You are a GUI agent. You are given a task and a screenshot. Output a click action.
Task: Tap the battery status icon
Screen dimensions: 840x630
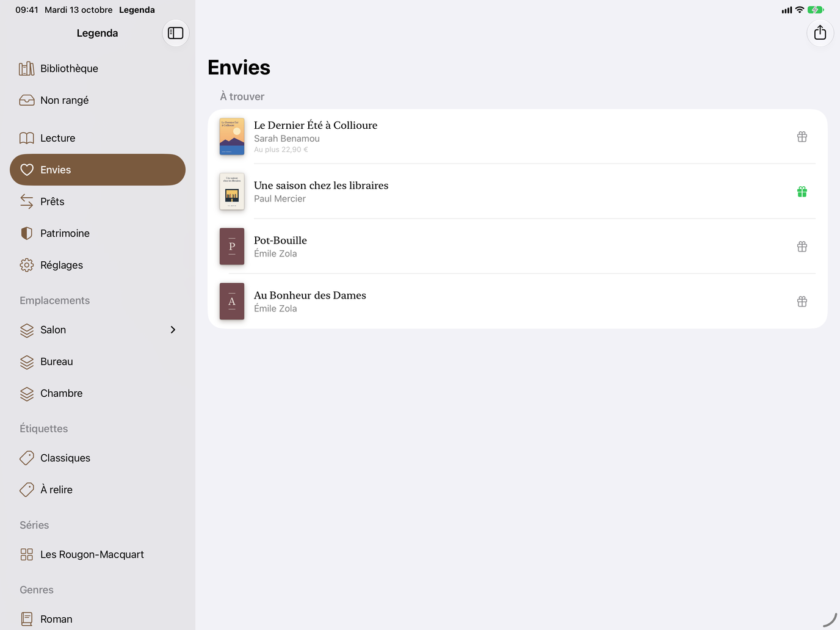click(816, 10)
